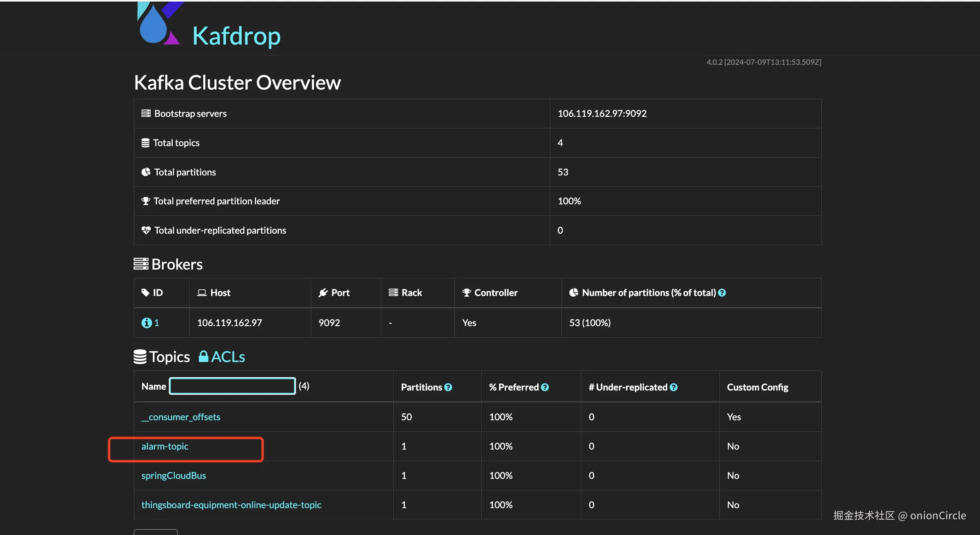Click the Kafdrop title text
980x535 pixels.
pos(236,36)
